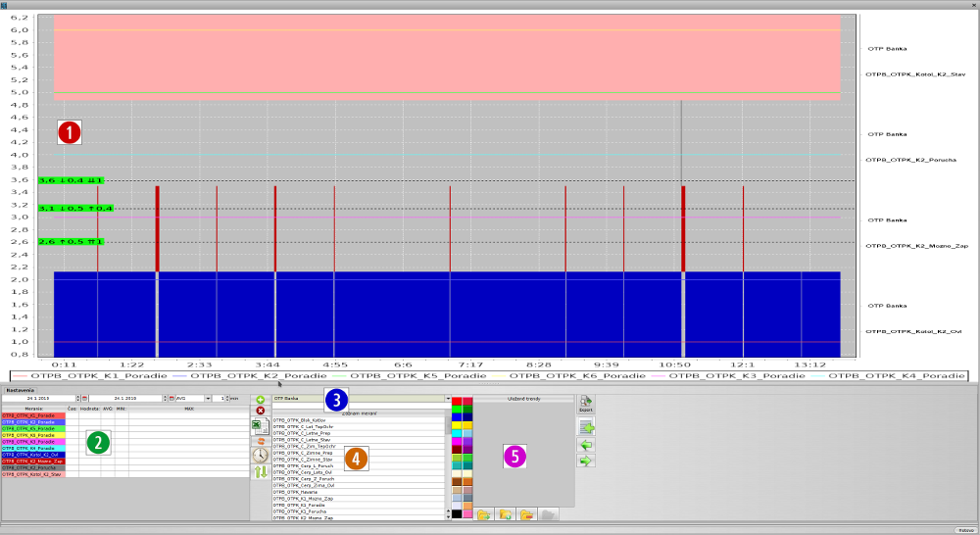The width and height of the screenshot is (980, 535).
Task: Click the green left arrow icon
Action: pos(586,444)
